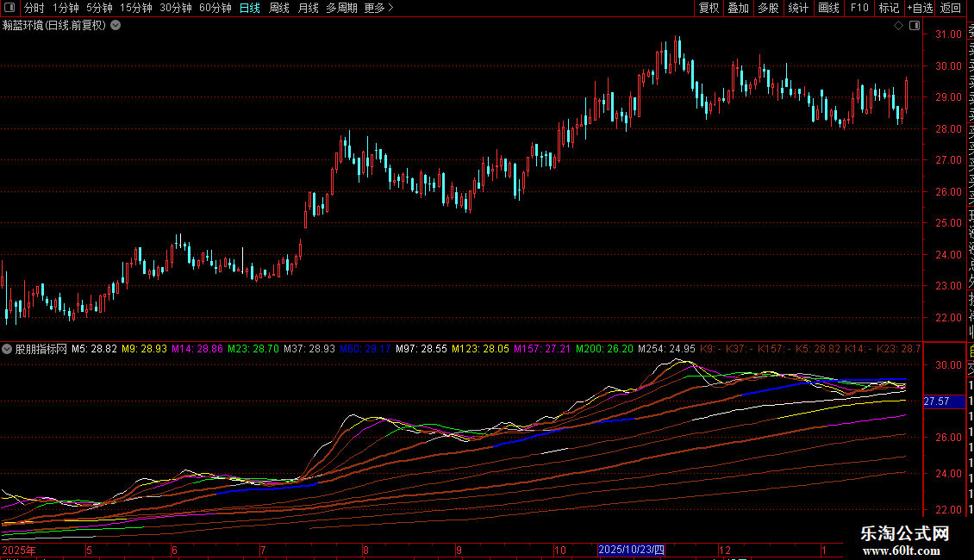Screen dimensions: 974x560
Task: Activate the 画线 drawing tool
Action: pos(828,8)
